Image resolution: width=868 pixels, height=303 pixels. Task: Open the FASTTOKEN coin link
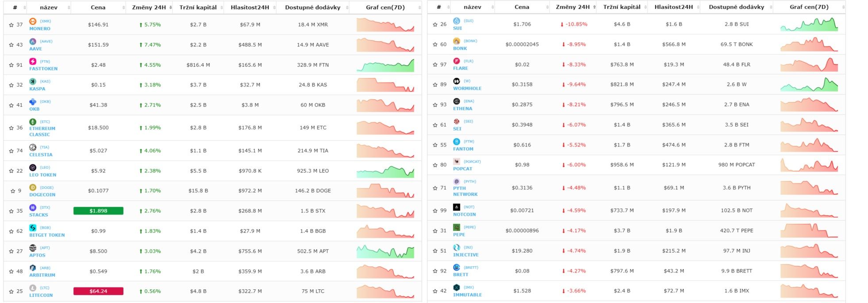43,69
